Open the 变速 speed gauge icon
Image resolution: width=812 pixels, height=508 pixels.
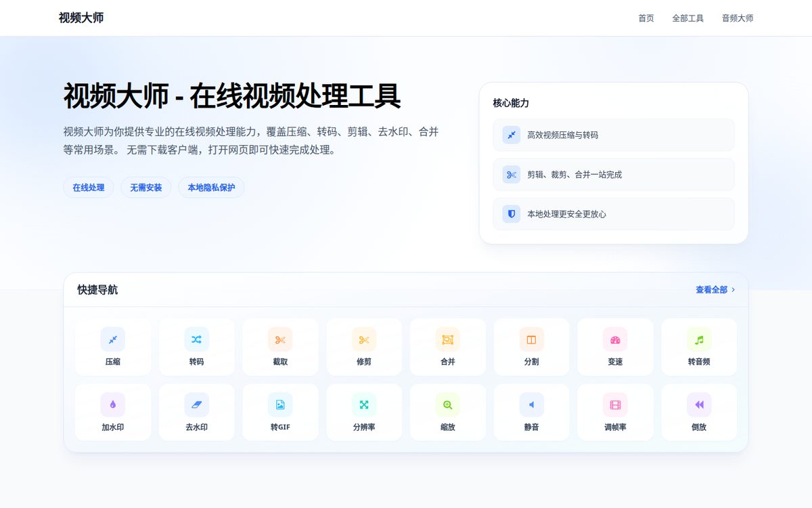[615, 339]
